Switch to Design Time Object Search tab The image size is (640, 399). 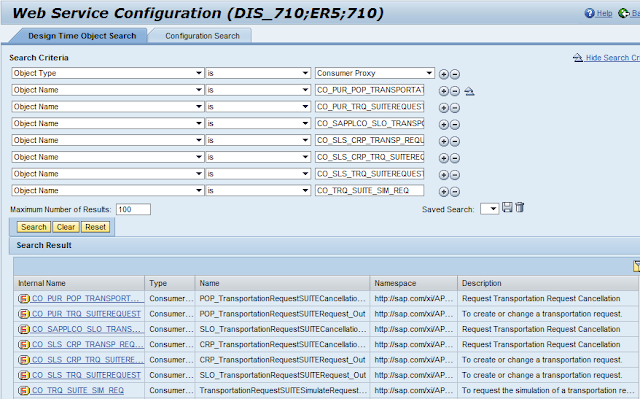point(82,36)
